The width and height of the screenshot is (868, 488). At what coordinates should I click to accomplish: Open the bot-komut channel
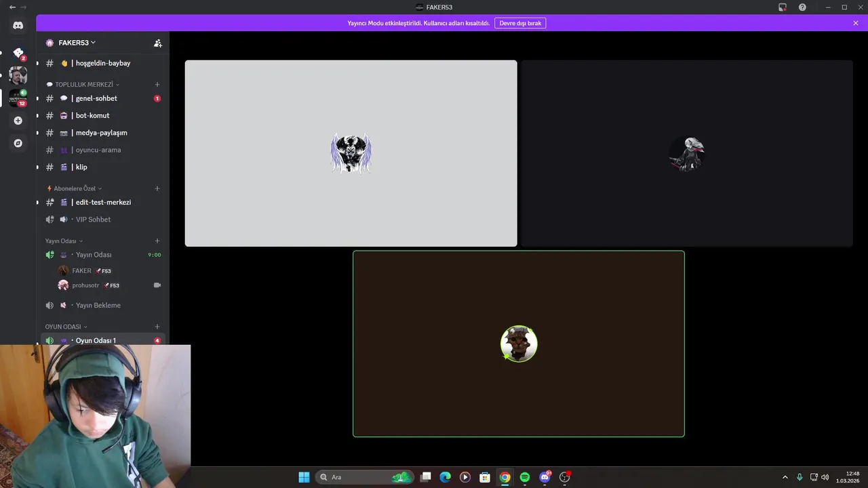(103, 115)
